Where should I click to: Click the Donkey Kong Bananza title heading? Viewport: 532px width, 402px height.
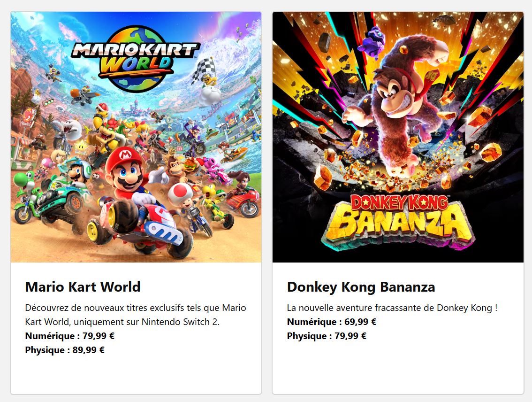click(361, 287)
